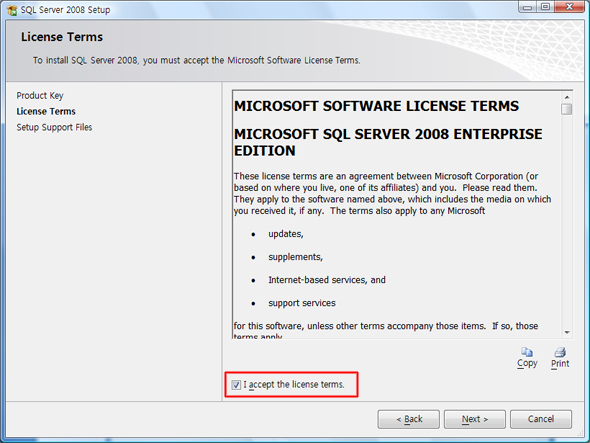Click the SQL Server Setup title bar icon

[12, 10]
